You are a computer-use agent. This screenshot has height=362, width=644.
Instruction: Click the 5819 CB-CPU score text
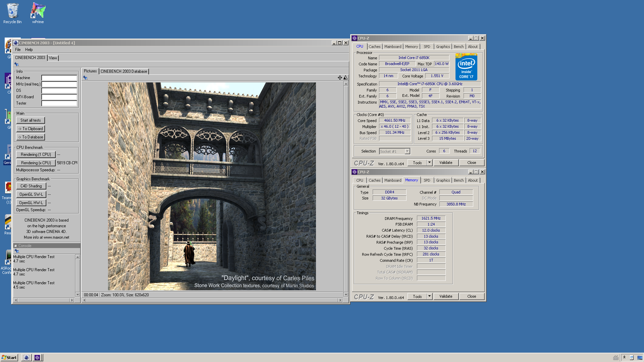67,163
